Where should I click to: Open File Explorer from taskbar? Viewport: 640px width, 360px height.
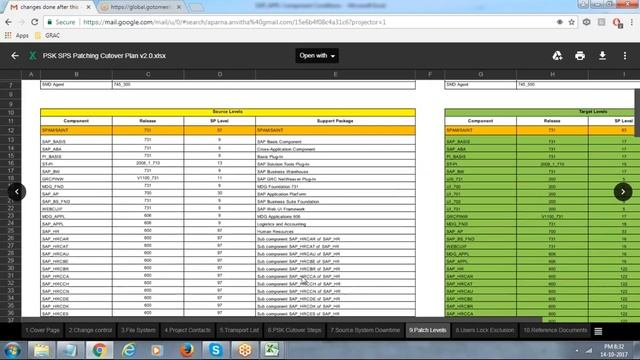[41, 350]
